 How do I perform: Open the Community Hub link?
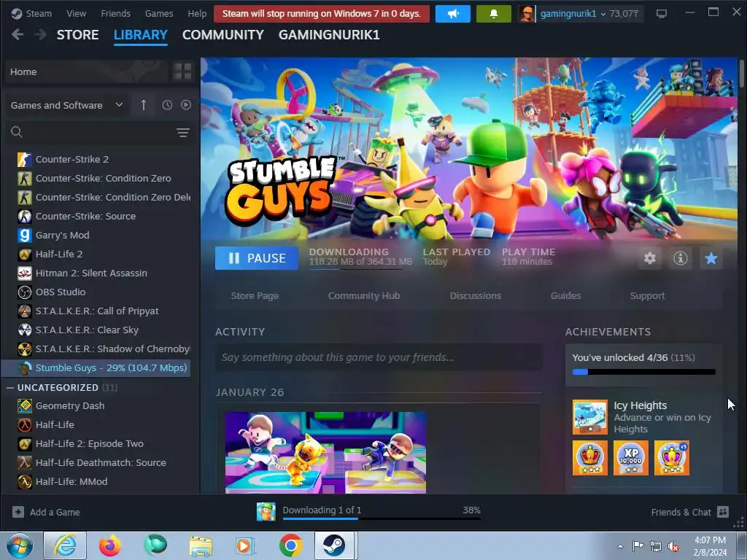pos(364,296)
